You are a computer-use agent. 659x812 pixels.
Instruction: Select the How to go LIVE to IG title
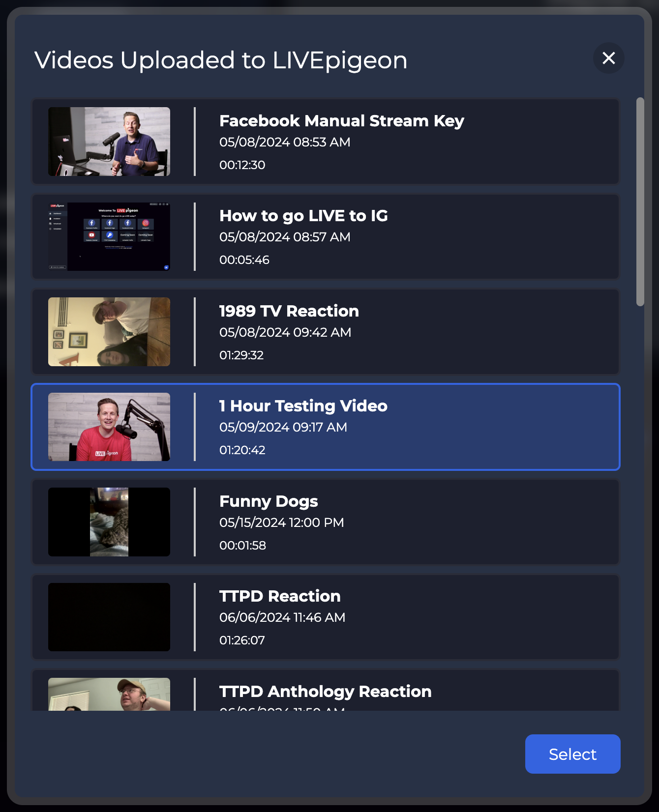pyautogui.click(x=303, y=216)
